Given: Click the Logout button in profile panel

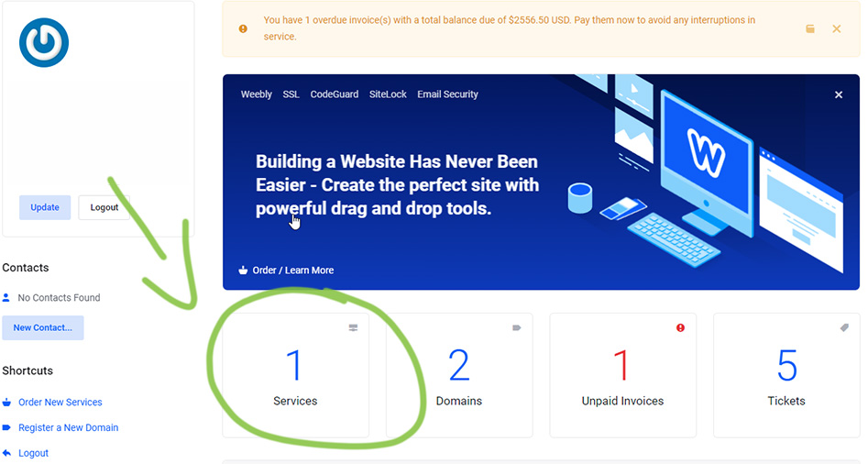Looking at the screenshot, I should click(104, 207).
